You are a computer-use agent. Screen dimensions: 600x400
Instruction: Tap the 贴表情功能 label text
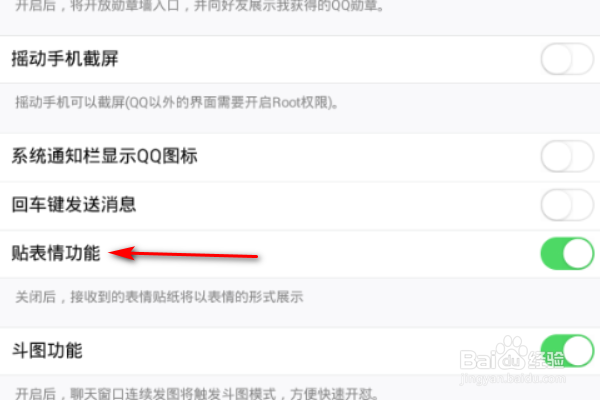pos(56,253)
